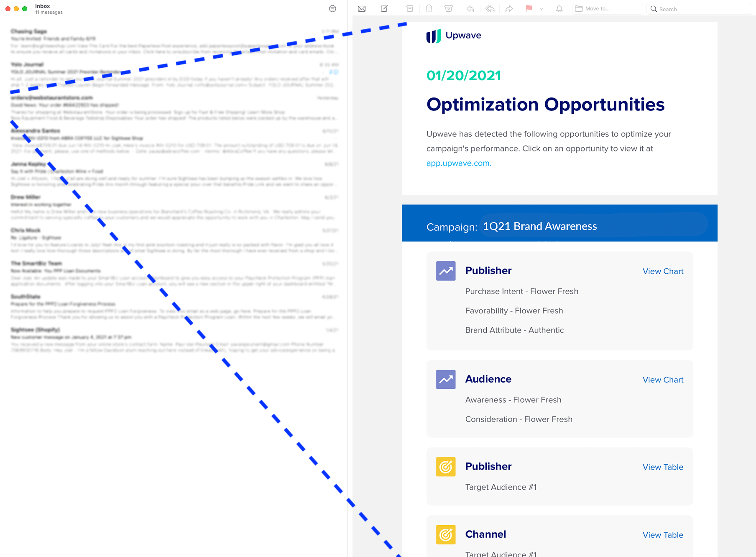Toggle the inbox message filter icon
Image resolution: width=756 pixels, height=557 pixels.
(x=332, y=9)
